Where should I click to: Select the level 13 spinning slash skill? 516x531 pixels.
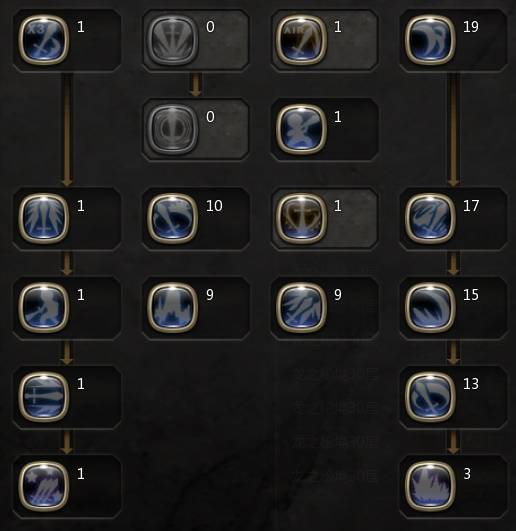430,397
